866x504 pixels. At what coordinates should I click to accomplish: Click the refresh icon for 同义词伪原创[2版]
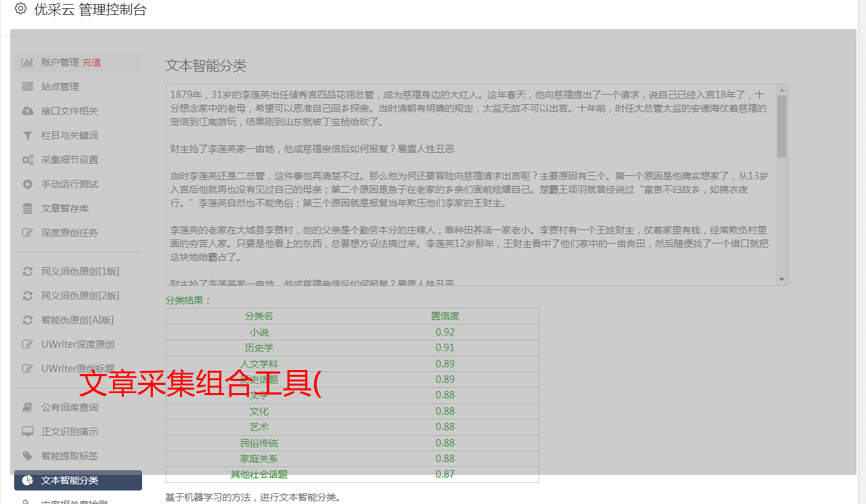point(27,296)
